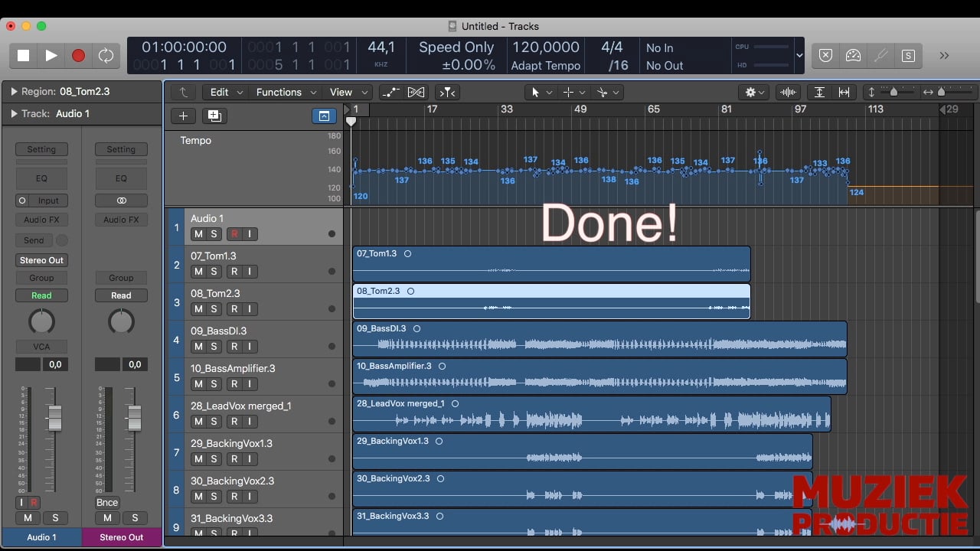Open the Speed Only varispeed mode
This screenshot has height=551, width=980.
pyautogui.click(x=456, y=47)
